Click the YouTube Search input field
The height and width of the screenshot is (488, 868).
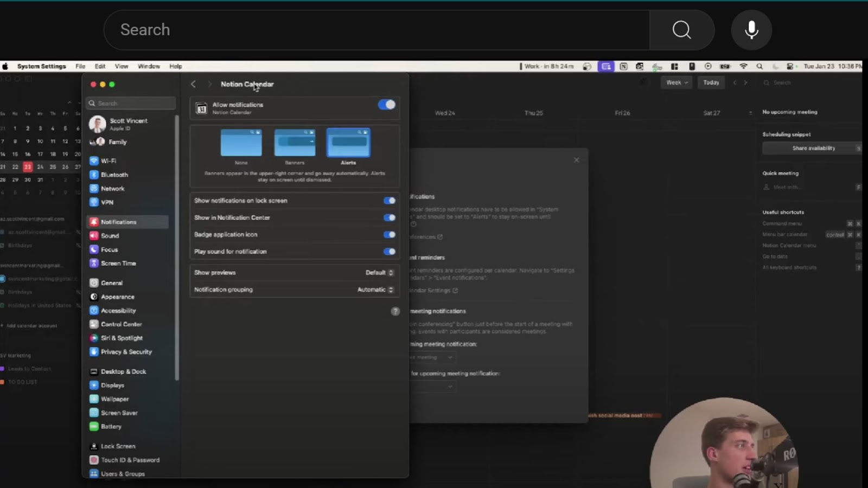tap(376, 30)
